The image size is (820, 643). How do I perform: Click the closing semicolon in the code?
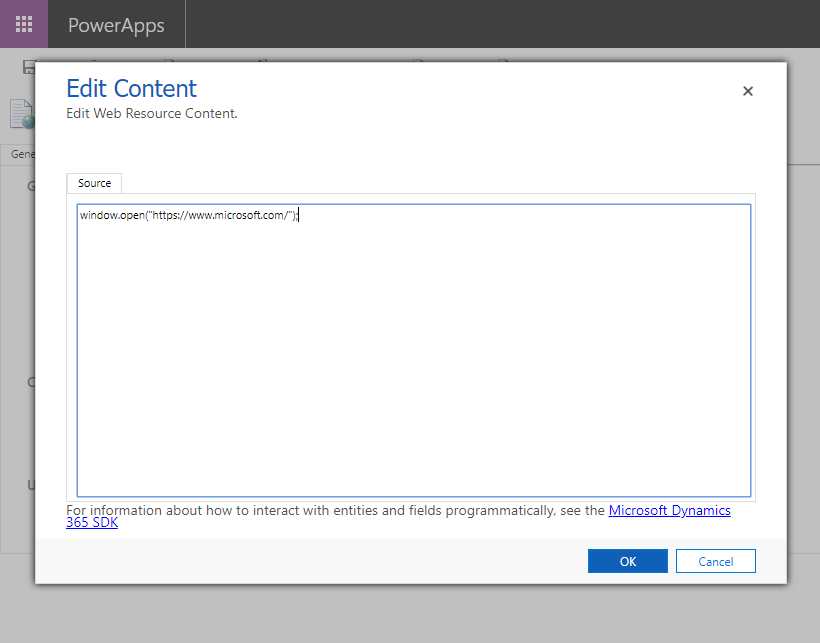(295, 215)
